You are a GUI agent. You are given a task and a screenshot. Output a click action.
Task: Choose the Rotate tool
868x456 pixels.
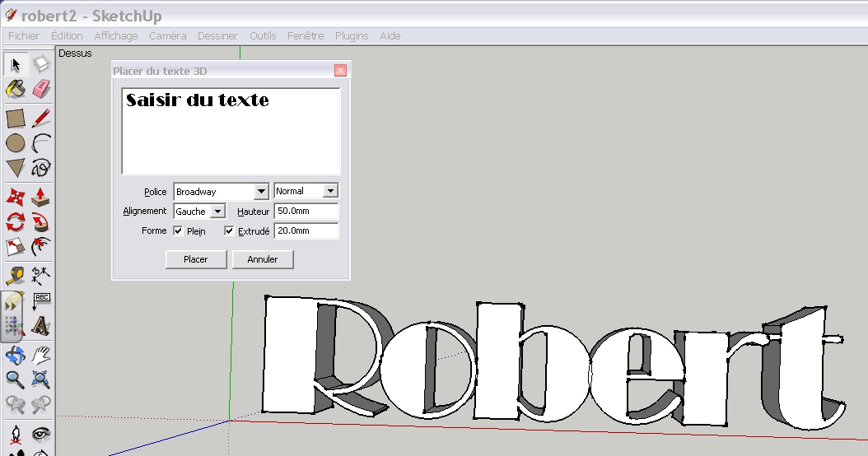click(x=16, y=222)
